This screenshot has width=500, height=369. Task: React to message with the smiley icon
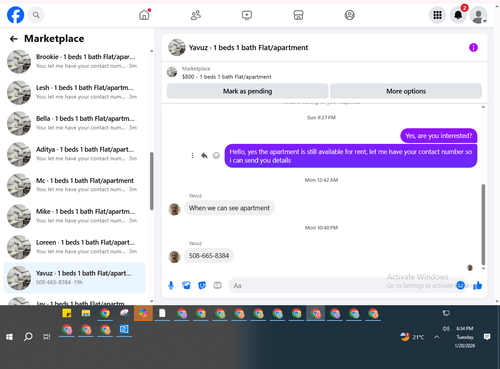click(216, 155)
